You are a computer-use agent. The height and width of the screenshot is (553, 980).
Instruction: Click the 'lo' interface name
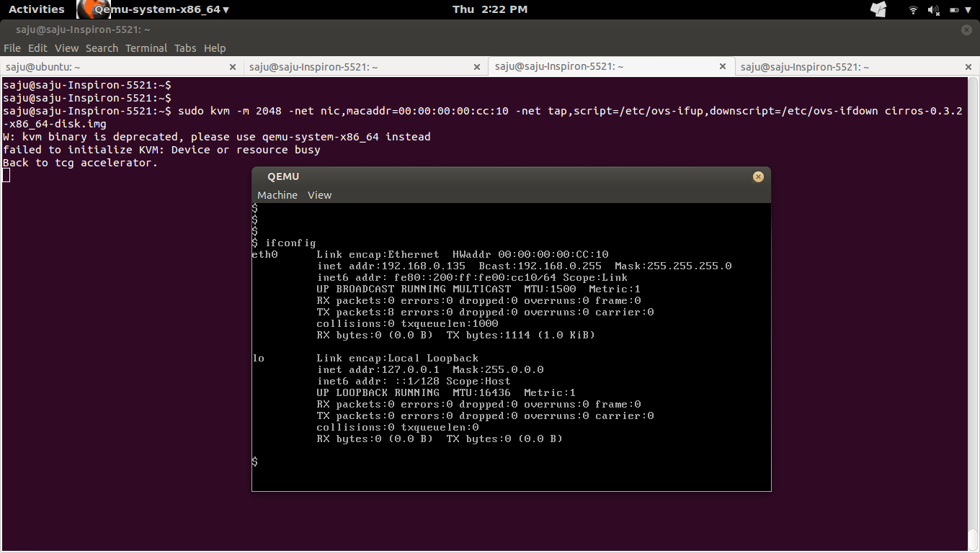click(x=258, y=359)
